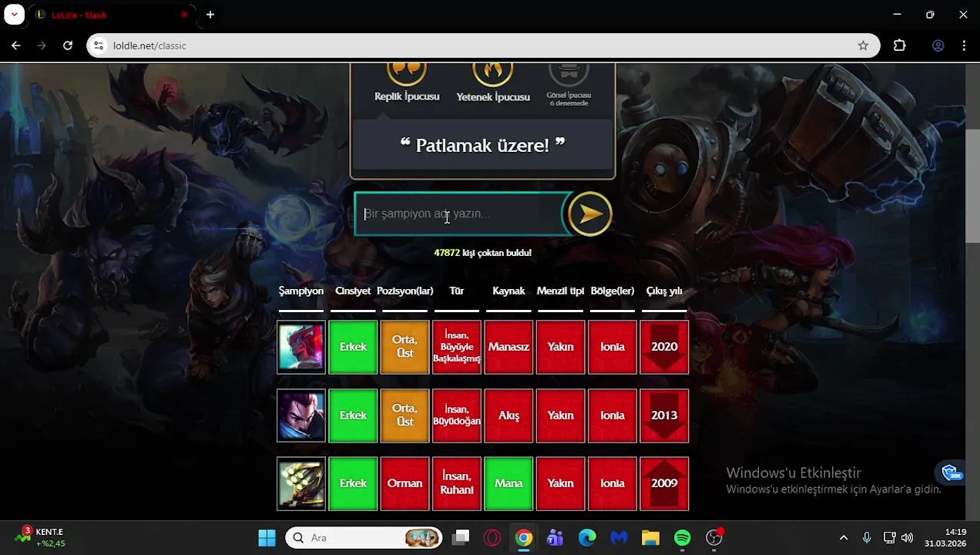This screenshot has width=980, height=555.
Task: Click the taskbar Ara search box
Action: (x=364, y=538)
